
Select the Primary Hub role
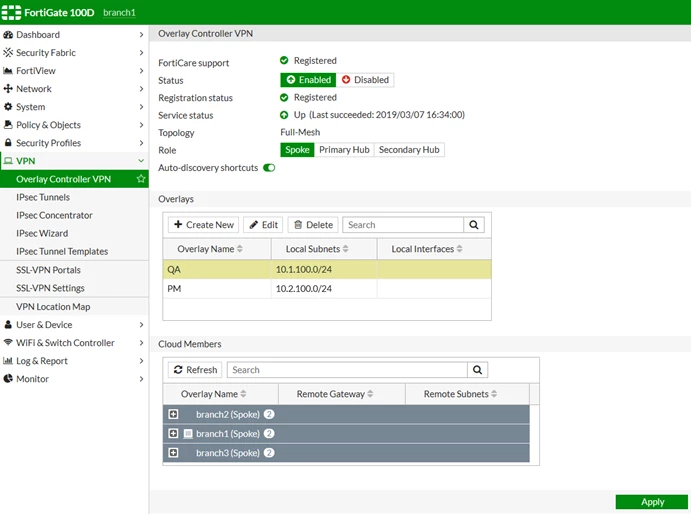point(344,150)
